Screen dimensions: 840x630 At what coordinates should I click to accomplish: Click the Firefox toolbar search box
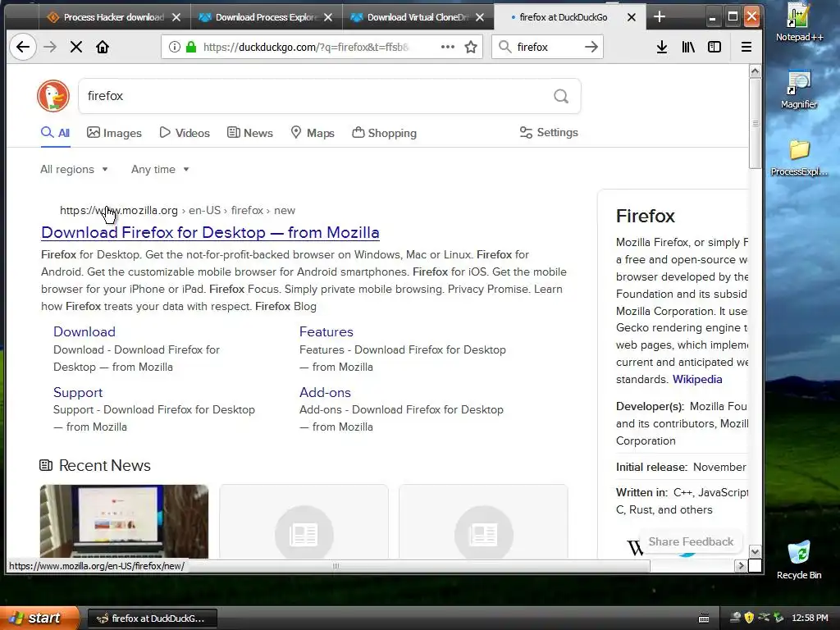coord(547,47)
